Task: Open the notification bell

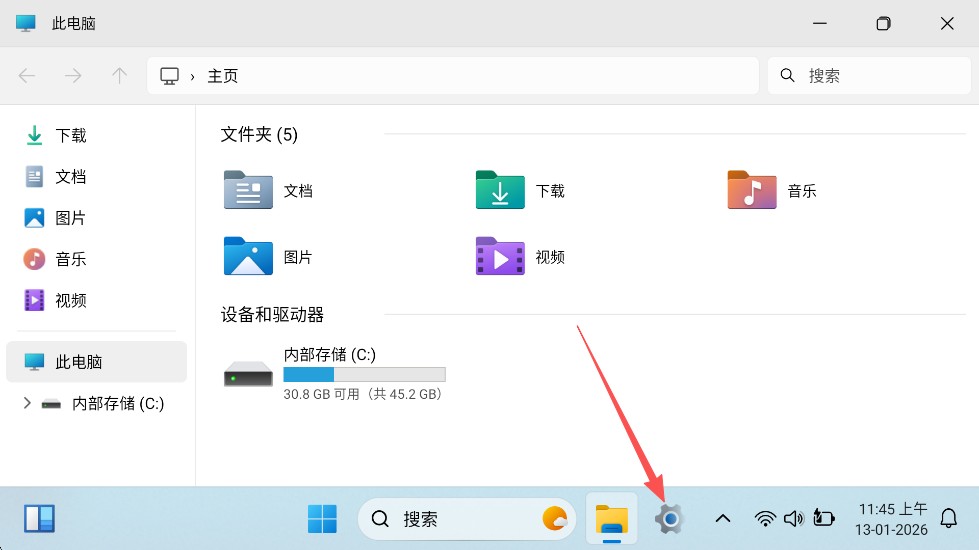Action: tap(949, 518)
